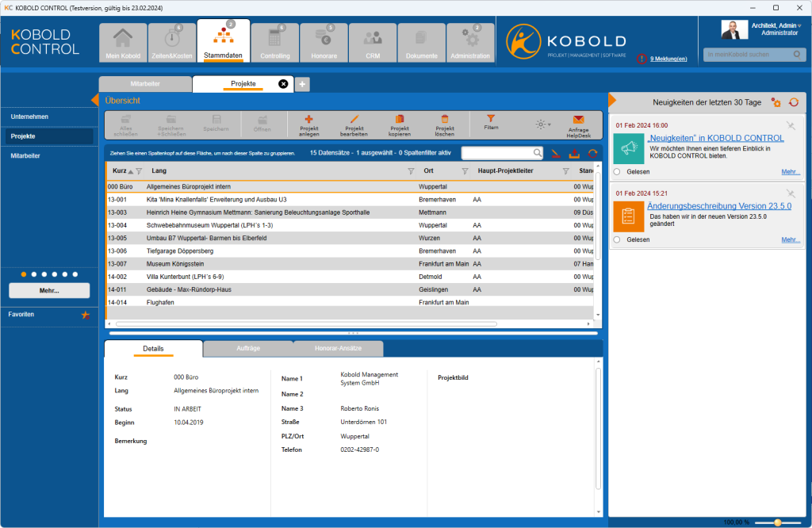Select the row Tiefgarage Döppersberg
The width and height of the screenshot is (812, 528).
[x=350, y=251]
